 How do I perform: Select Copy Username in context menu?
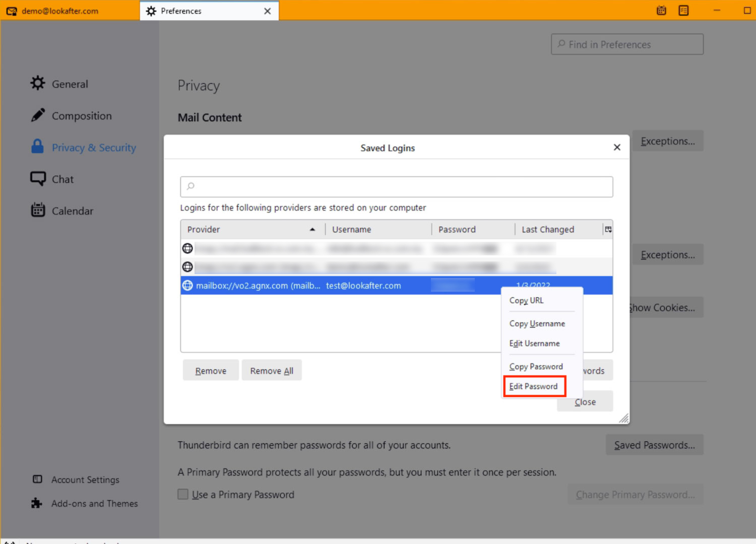click(x=537, y=323)
